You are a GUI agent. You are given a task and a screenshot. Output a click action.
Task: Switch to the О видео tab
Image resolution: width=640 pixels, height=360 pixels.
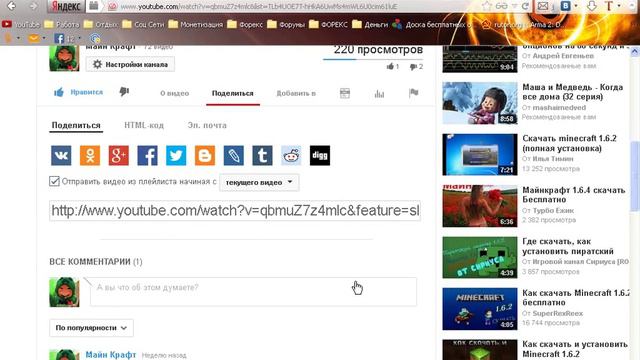(174, 93)
